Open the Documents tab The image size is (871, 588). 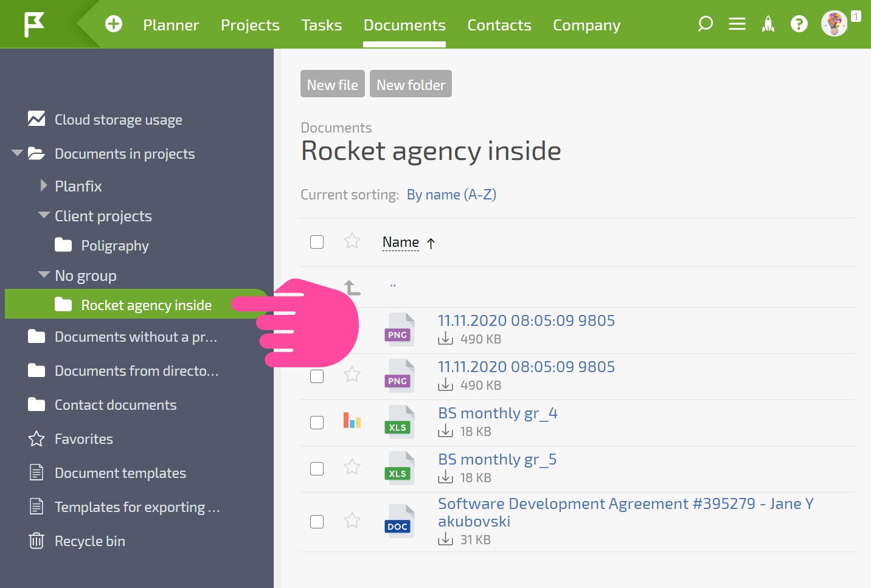pyautogui.click(x=404, y=25)
